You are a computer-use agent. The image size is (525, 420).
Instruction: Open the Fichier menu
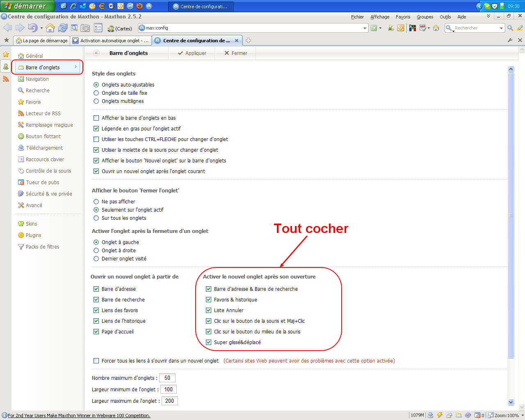click(357, 17)
